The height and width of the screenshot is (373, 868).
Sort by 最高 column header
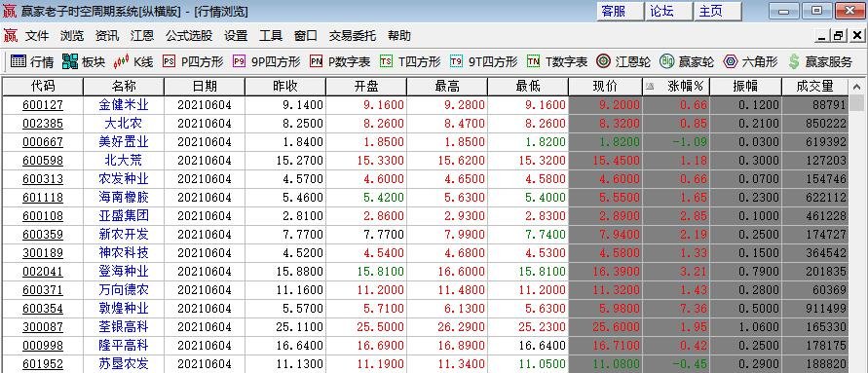click(447, 87)
